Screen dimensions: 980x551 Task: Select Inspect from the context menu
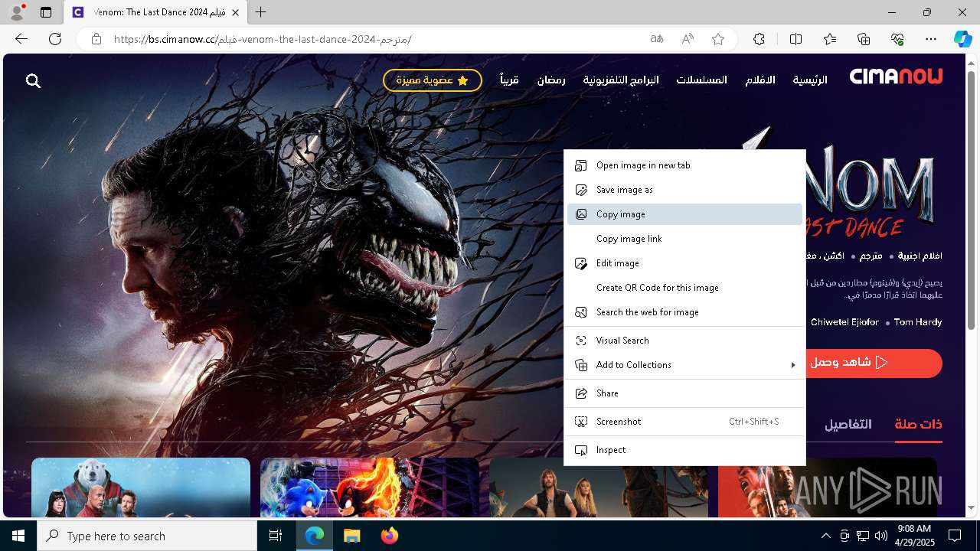pyautogui.click(x=684, y=450)
